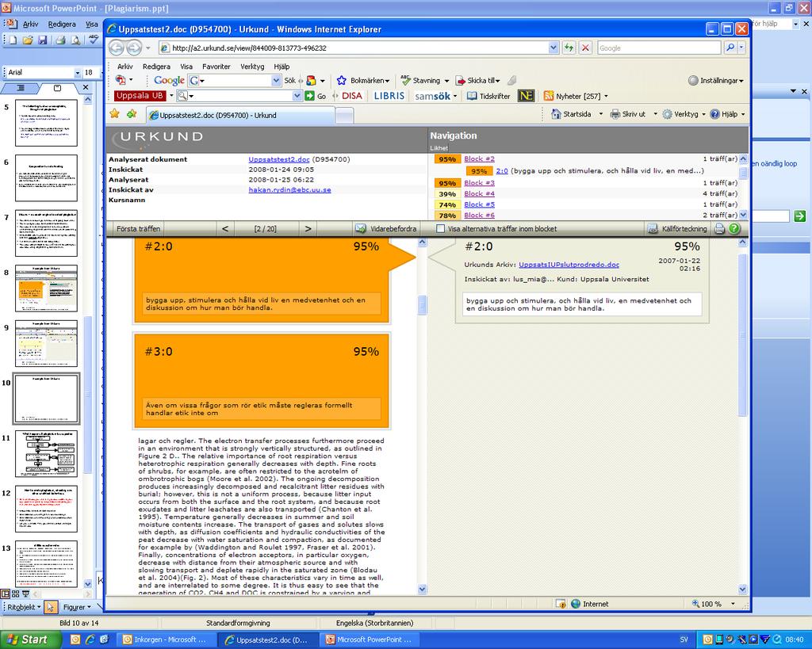Viewport: 812px width, 649px height.
Task: Open the NE encyclopedia icon
Action: 527,96
